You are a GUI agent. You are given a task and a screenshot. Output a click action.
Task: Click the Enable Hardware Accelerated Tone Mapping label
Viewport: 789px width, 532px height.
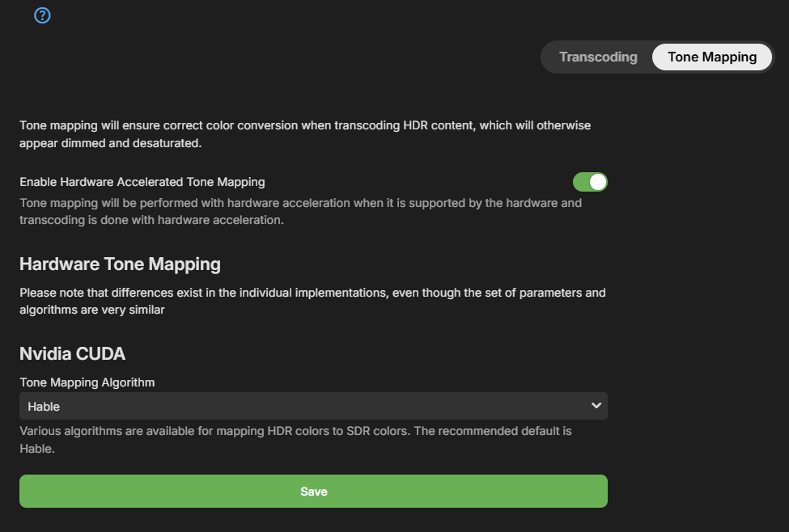[x=142, y=182]
